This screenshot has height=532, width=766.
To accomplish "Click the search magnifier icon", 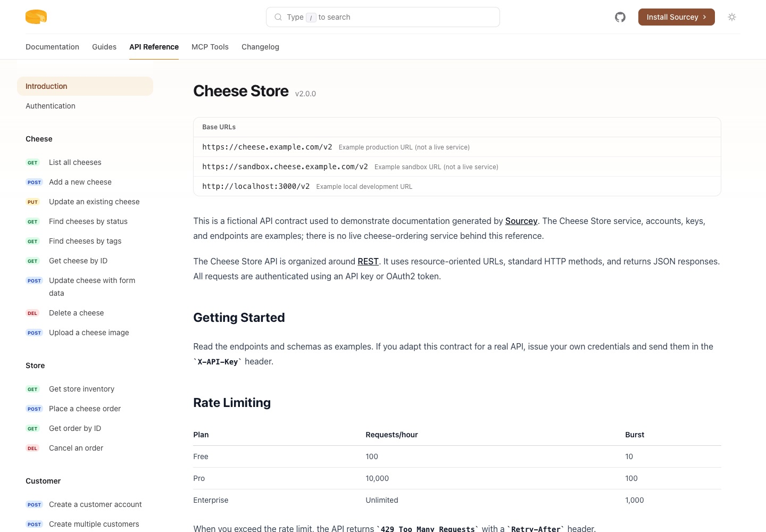I will pos(278,17).
